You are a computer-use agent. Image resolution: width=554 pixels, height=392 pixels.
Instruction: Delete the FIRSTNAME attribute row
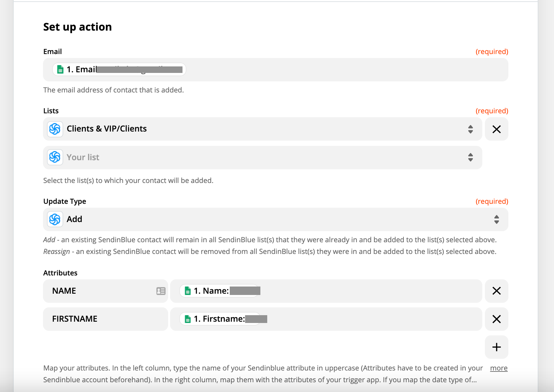[x=496, y=319]
